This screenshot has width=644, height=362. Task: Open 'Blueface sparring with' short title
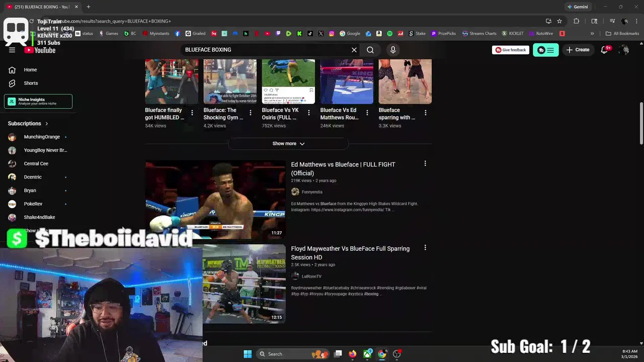397,114
